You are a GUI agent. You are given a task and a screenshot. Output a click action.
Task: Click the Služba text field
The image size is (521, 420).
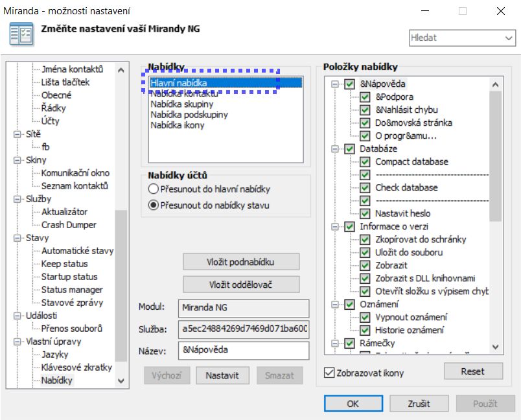click(x=244, y=329)
